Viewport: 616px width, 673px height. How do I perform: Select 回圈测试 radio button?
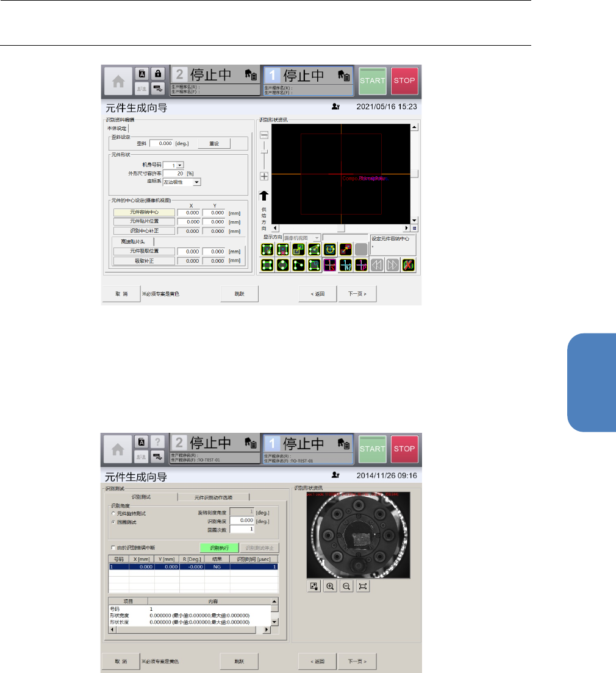pos(113,522)
